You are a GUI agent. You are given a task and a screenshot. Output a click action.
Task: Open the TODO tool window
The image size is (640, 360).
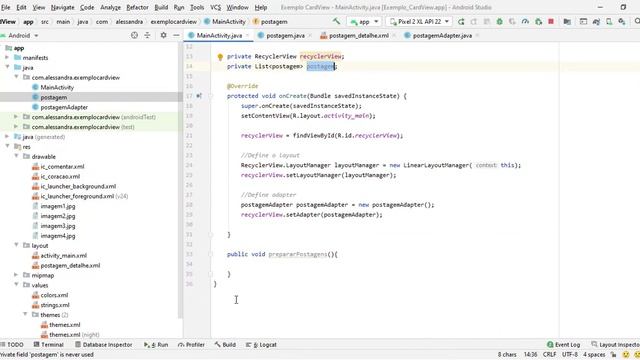pyautogui.click(x=12, y=345)
